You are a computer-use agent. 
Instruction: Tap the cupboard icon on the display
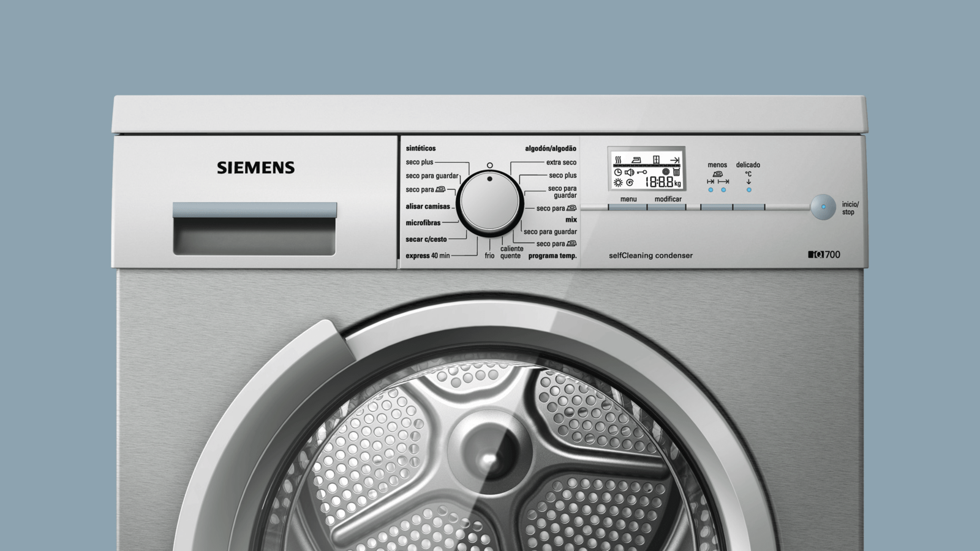(x=656, y=160)
